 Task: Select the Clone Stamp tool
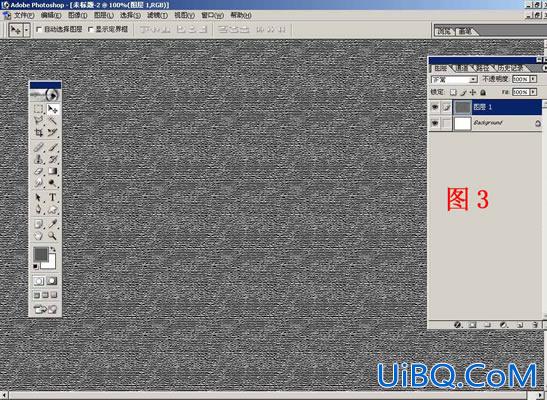point(38,159)
